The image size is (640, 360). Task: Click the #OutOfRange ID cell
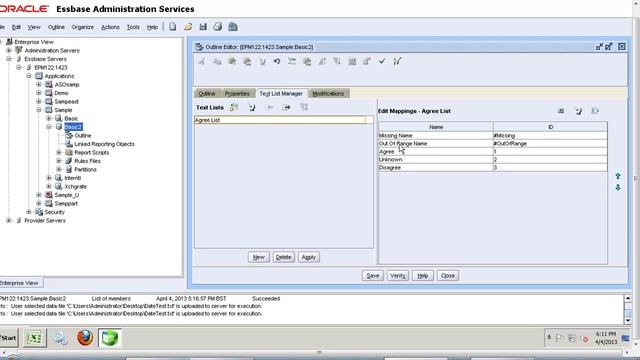point(550,144)
